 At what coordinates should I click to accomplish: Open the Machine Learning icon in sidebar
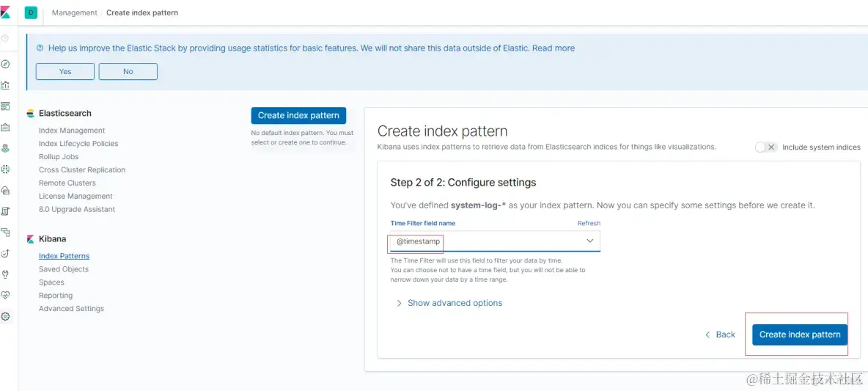tap(6, 169)
